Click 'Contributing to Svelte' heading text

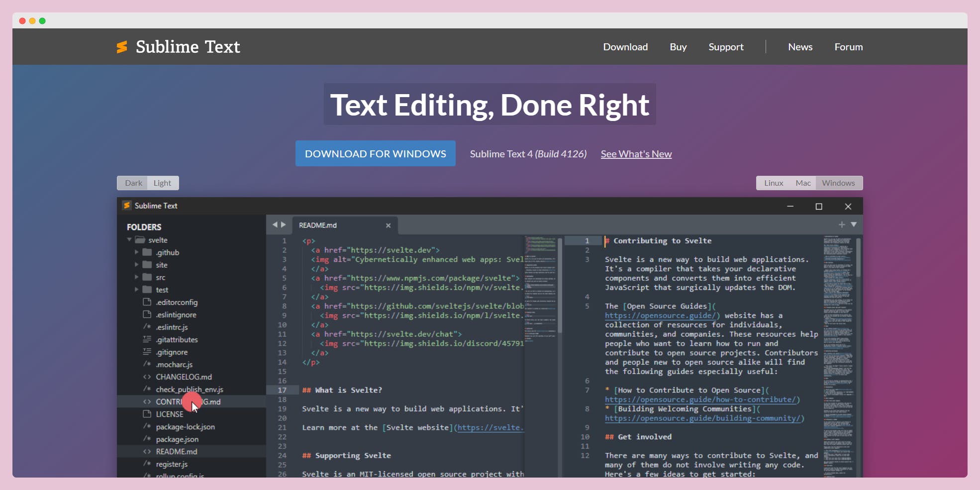662,241
